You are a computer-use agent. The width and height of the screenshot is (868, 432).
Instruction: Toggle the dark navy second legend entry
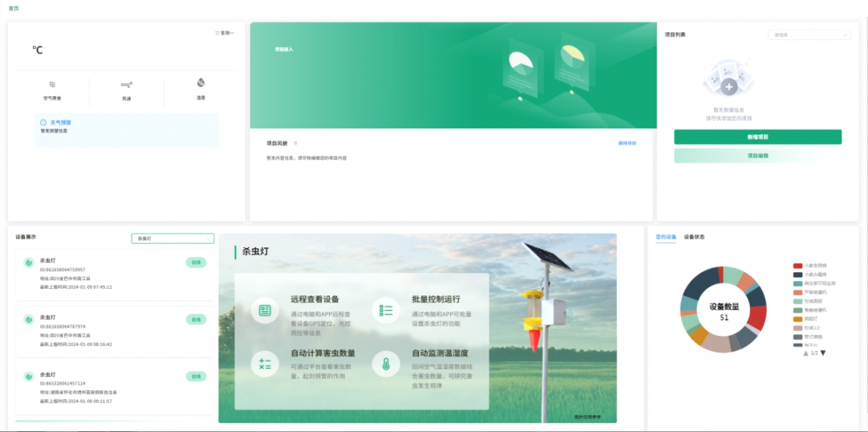[797, 274]
